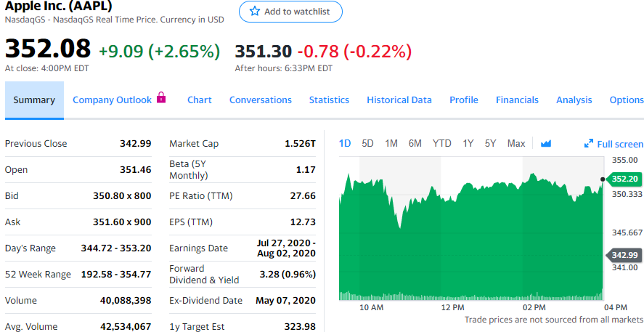Viewport: 644px width, 332px height.
Task: Click the Earnings Date value
Action: pyautogui.click(x=286, y=248)
